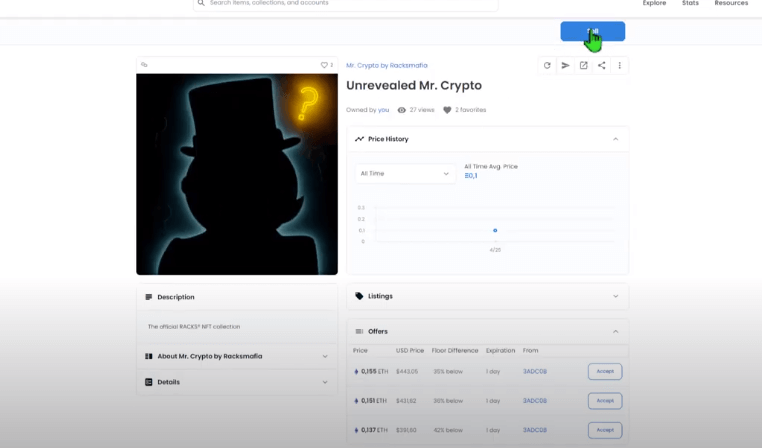Screen dimensions: 762x448
Task: Open the Explore menu
Action: point(654,3)
